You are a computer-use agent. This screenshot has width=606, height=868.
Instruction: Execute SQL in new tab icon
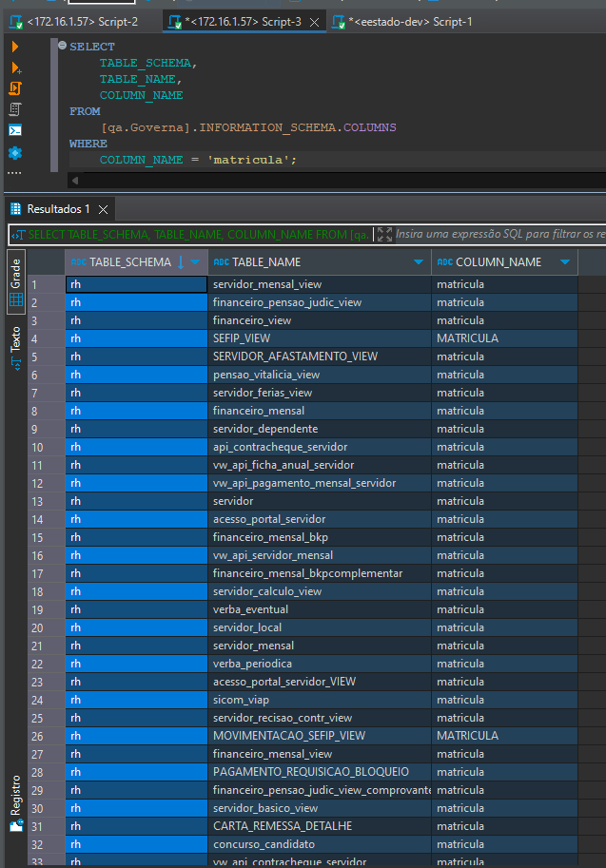tap(16, 68)
